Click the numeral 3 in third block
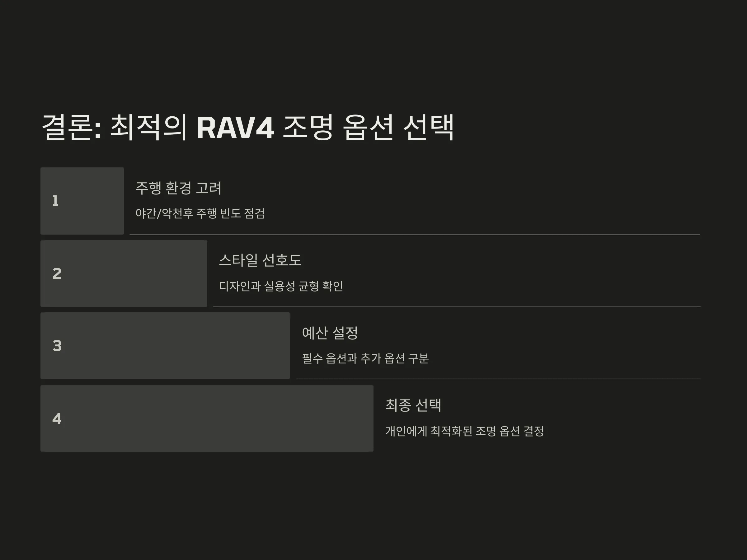 (57, 346)
